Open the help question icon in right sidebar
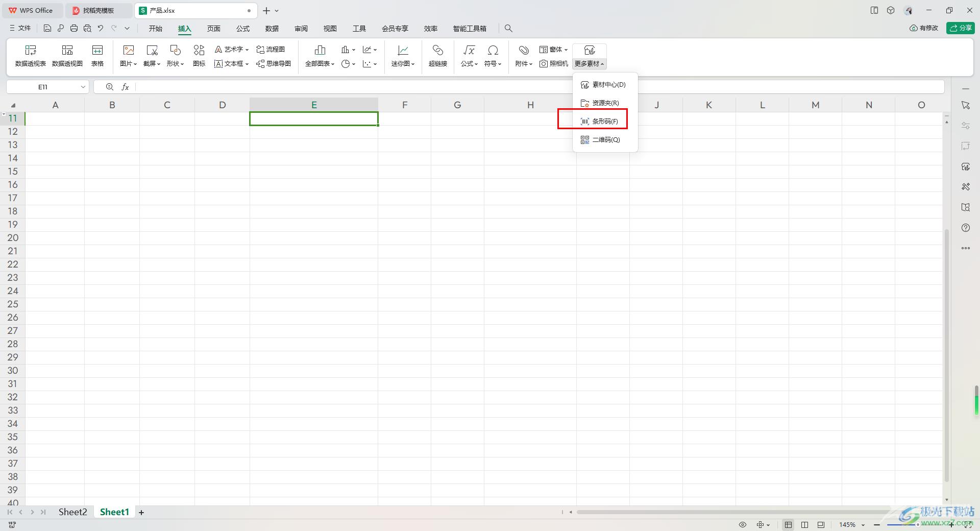980x531 pixels. point(966,228)
